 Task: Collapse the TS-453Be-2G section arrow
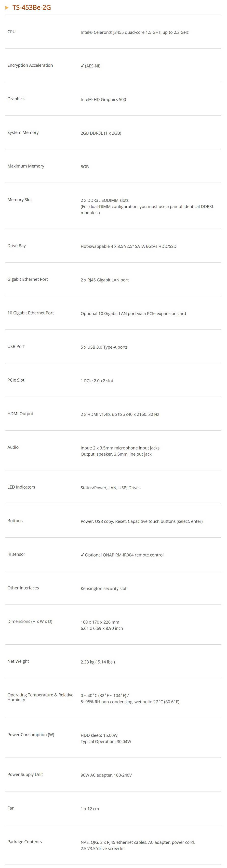(x=7, y=7)
